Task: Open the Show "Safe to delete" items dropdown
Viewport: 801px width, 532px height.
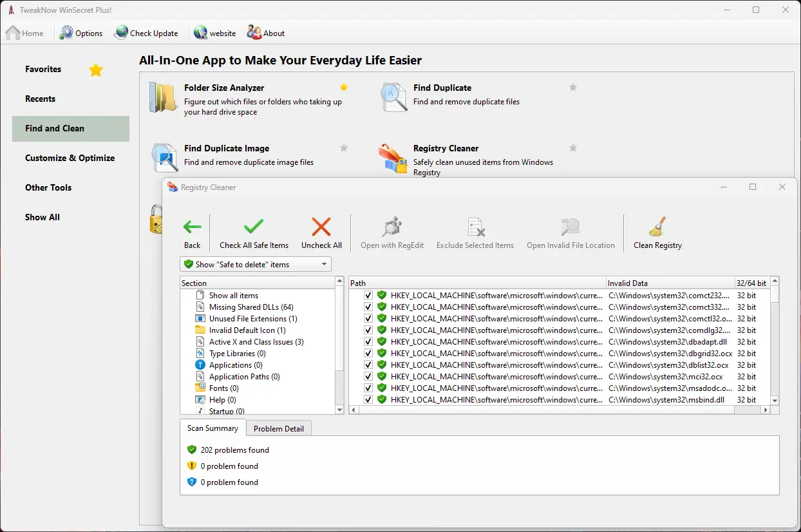Action: (256, 264)
